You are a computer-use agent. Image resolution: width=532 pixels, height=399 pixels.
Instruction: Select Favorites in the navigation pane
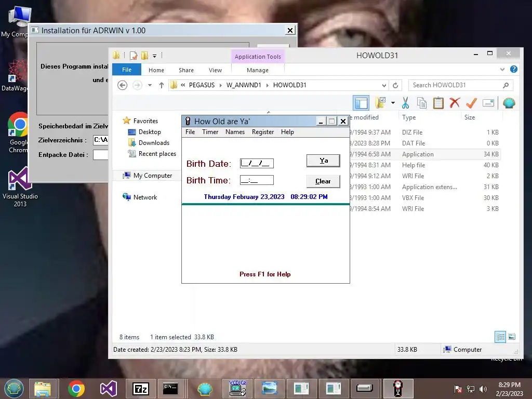145,121
